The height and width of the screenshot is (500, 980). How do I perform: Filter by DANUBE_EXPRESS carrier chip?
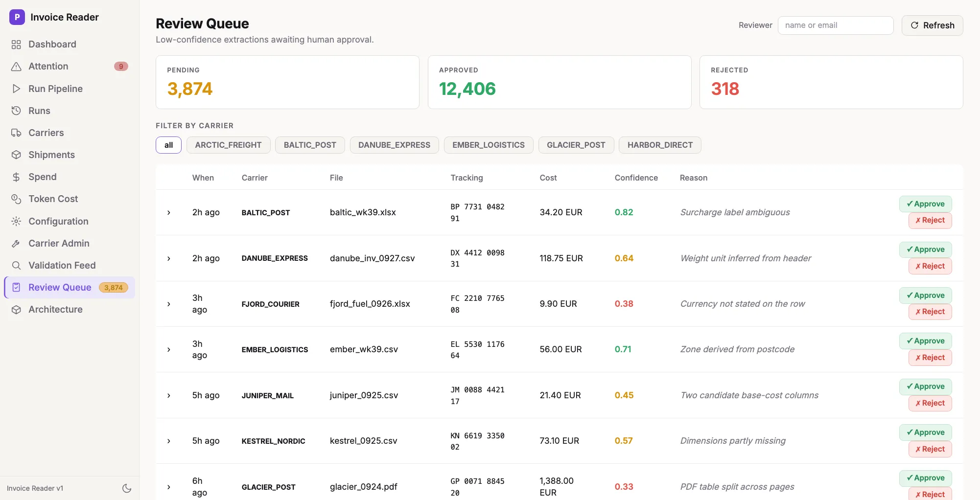click(x=394, y=145)
